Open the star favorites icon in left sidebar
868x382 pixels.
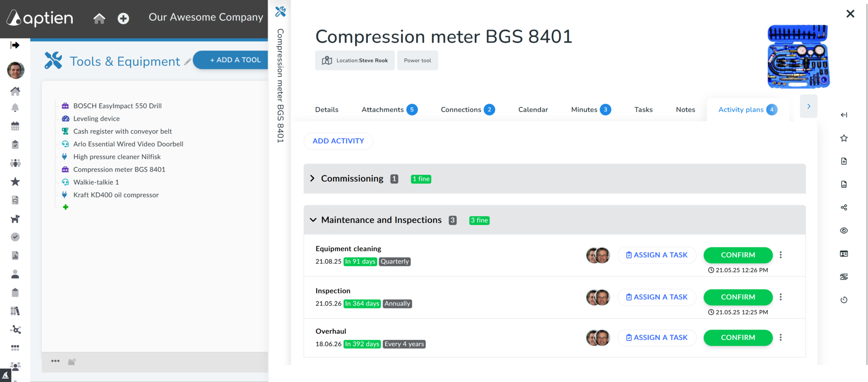click(15, 181)
